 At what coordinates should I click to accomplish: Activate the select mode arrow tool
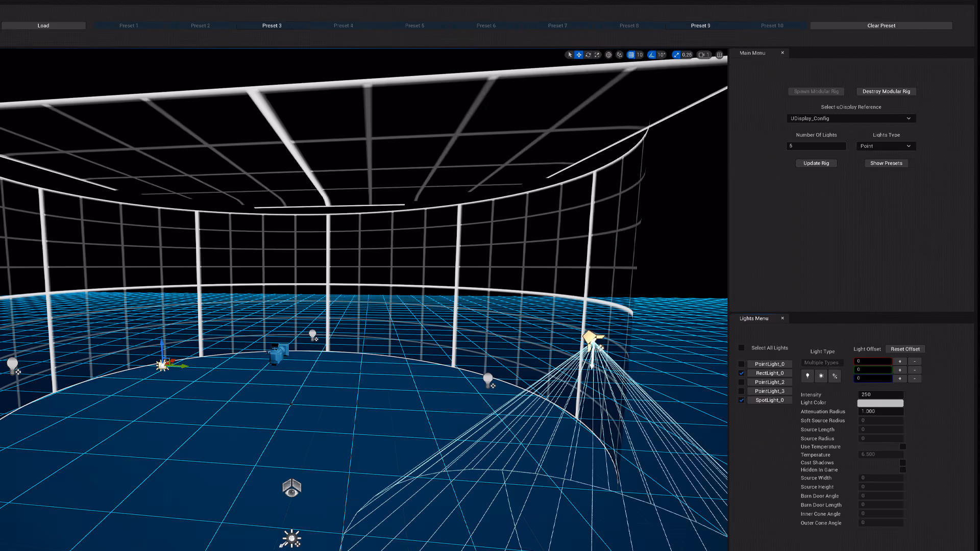[x=570, y=55]
